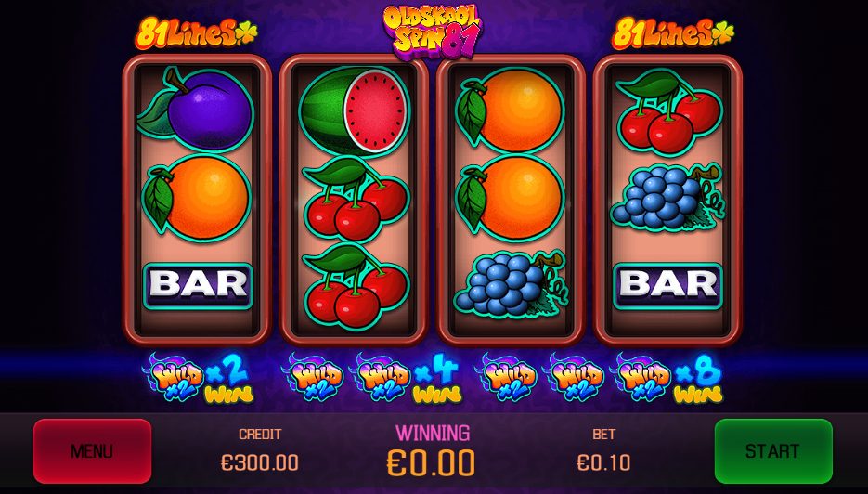The image size is (868, 494).
Task: Click the grapes symbol on third reel
Action: [510, 285]
